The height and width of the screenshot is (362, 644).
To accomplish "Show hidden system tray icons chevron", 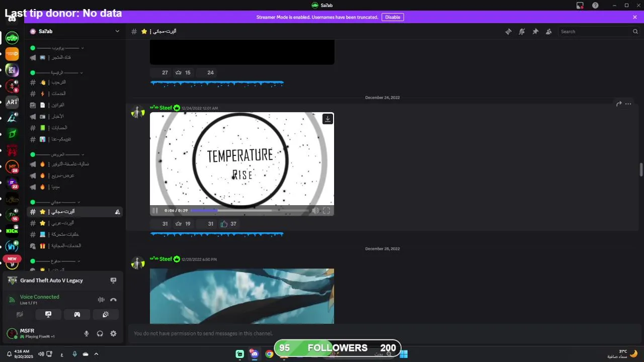I will (96, 354).
